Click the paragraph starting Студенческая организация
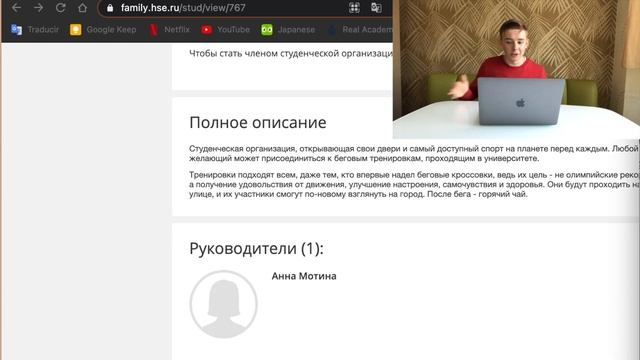The height and width of the screenshot is (360, 640). click(x=414, y=153)
